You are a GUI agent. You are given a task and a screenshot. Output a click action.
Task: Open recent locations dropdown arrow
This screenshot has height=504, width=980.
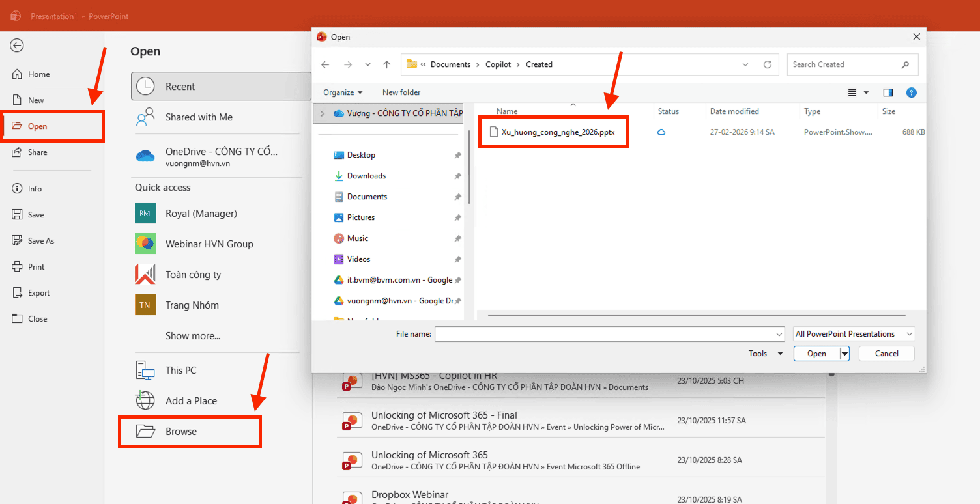tap(367, 64)
